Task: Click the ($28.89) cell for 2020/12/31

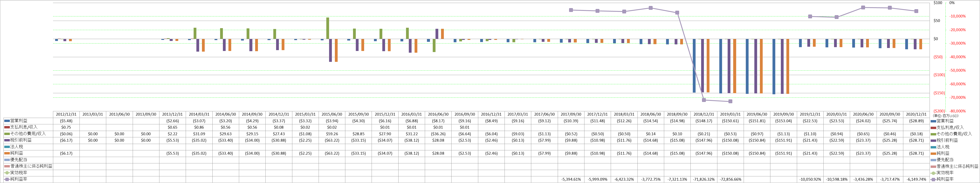Action: point(916,121)
